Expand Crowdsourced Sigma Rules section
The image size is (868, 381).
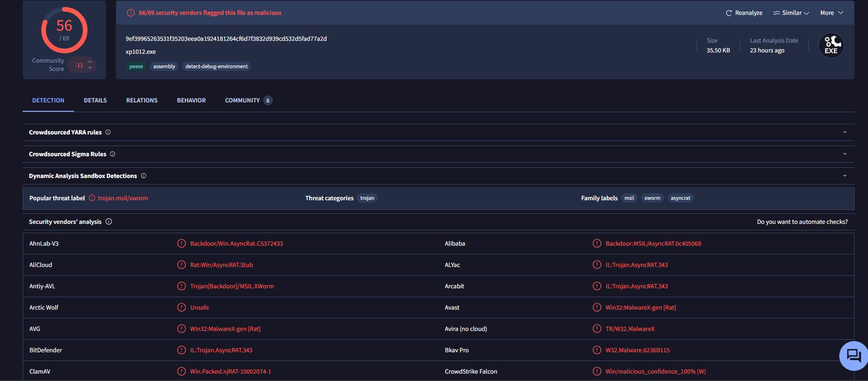click(x=845, y=154)
